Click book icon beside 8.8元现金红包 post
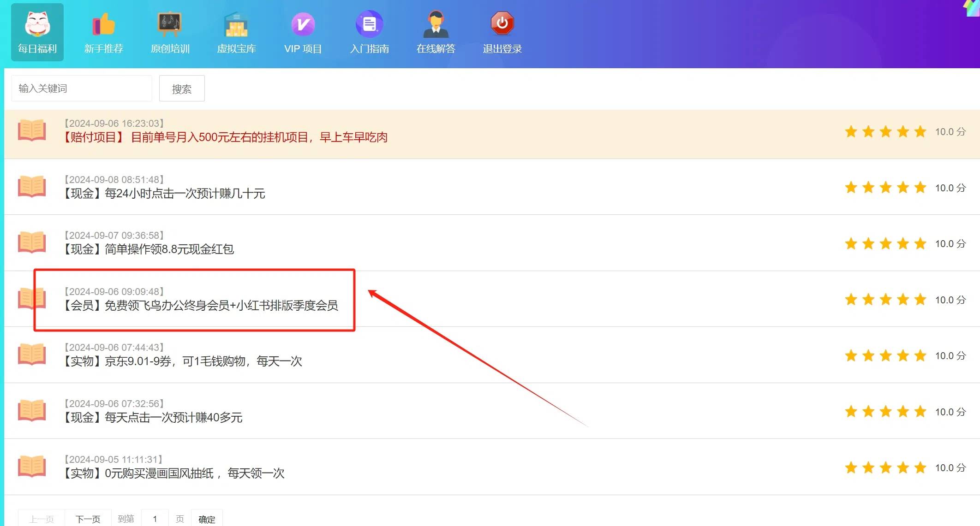Screen dimensions: 980x526 coord(32,242)
